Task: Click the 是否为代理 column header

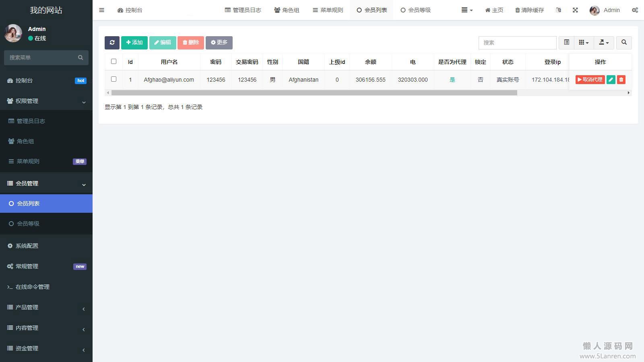Action: 452,62
